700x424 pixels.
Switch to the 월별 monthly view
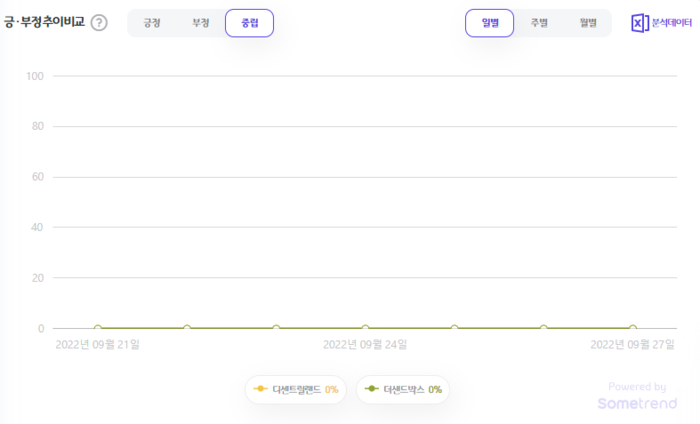click(x=587, y=23)
